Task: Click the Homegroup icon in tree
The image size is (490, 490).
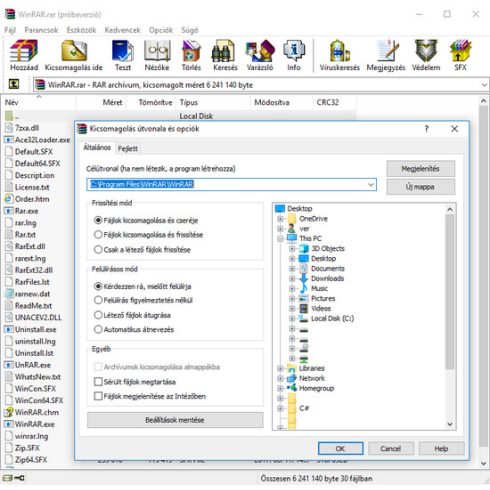Action: click(x=292, y=388)
